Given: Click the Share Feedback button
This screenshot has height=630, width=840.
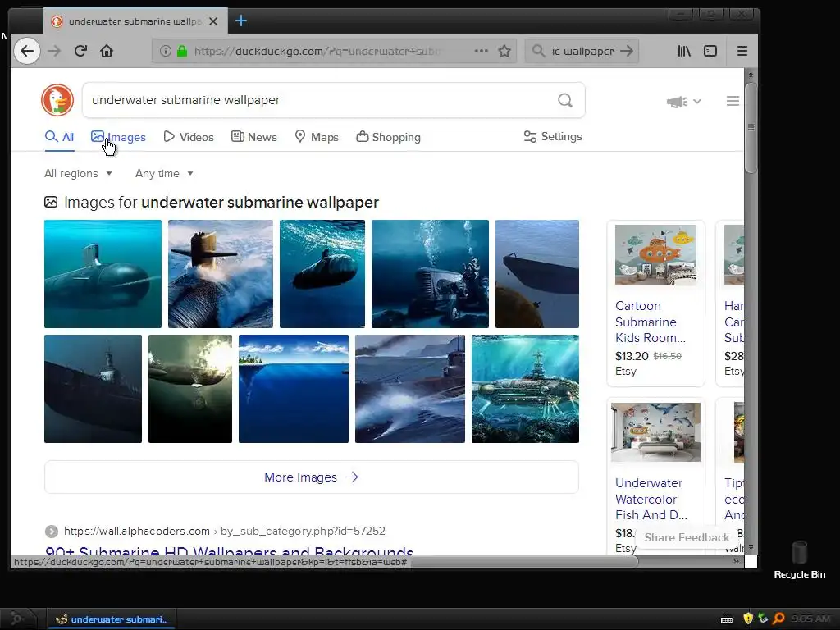Looking at the screenshot, I should coord(687,537).
